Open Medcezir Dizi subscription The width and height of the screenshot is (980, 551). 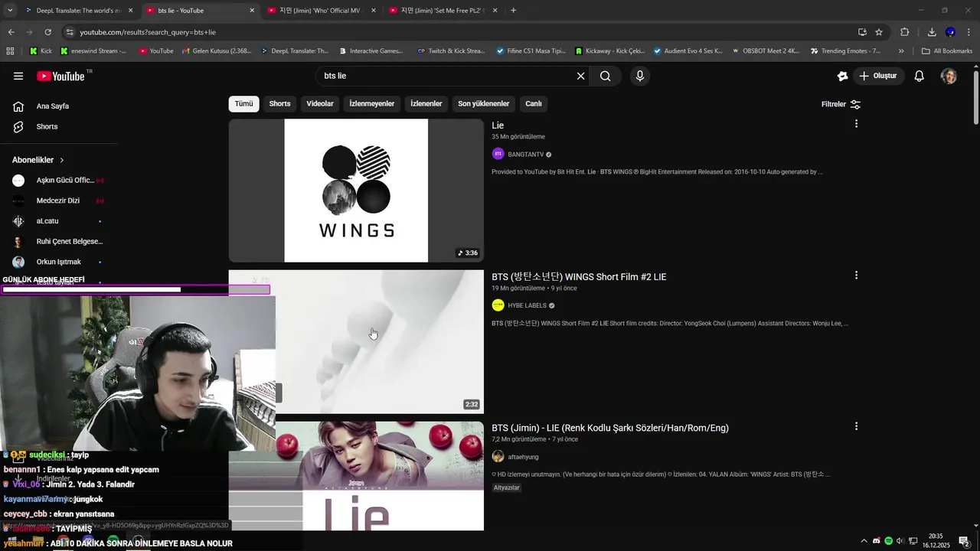coord(57,201)
